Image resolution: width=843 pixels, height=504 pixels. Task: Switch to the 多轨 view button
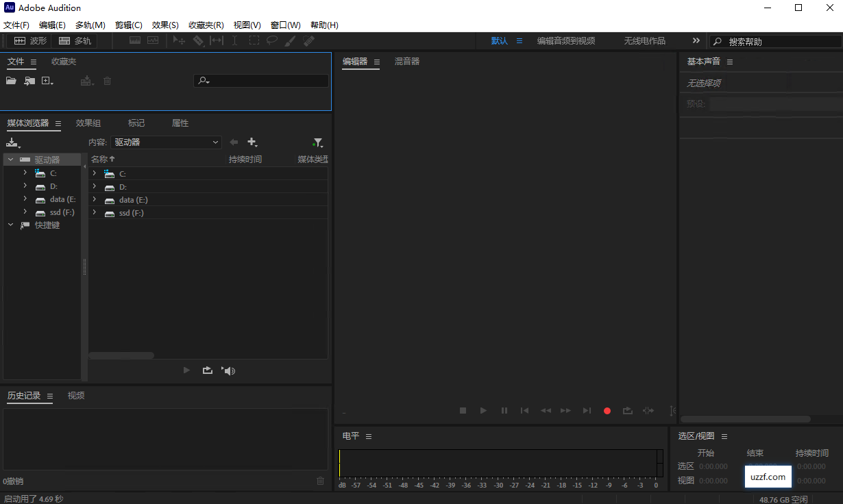tap(75, 40)
